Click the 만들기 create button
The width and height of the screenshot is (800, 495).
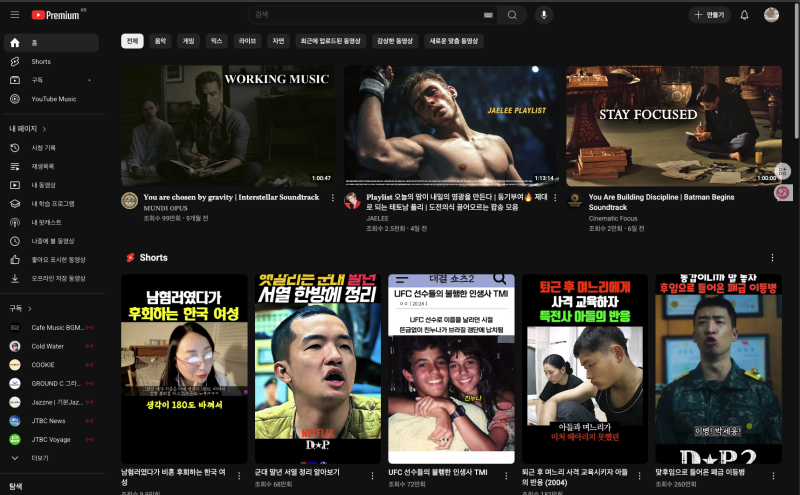(710, 15)
